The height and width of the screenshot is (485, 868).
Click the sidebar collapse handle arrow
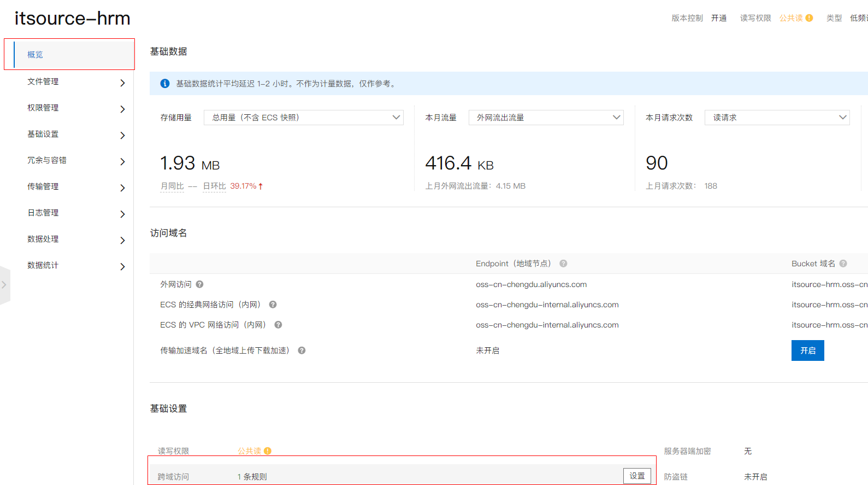click(x=4, y=285)
